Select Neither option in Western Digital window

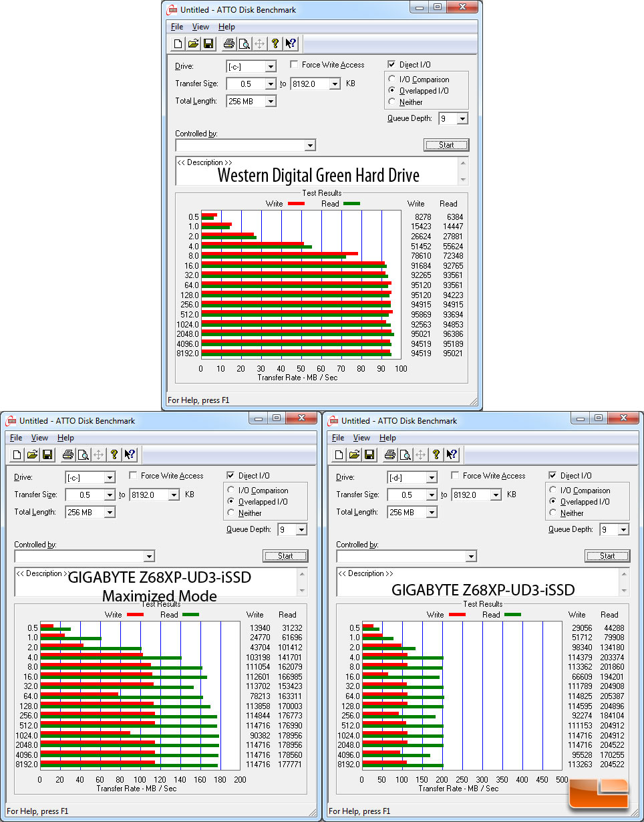[x=393, y=102]
